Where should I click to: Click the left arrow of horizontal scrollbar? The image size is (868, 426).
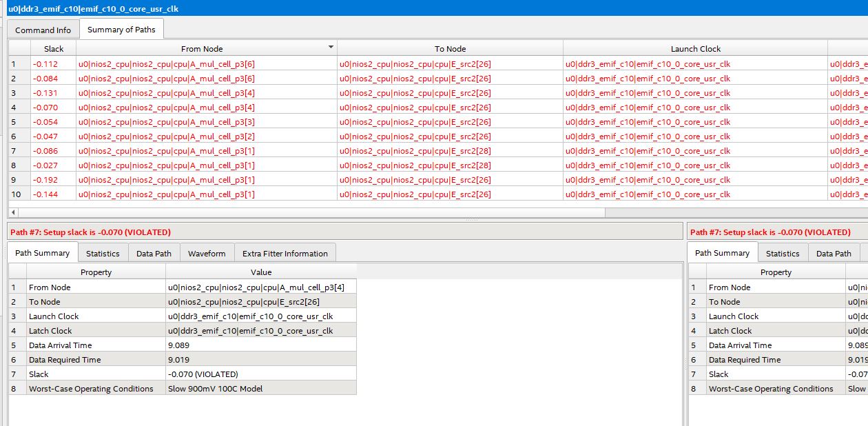[x=12, y=212]
